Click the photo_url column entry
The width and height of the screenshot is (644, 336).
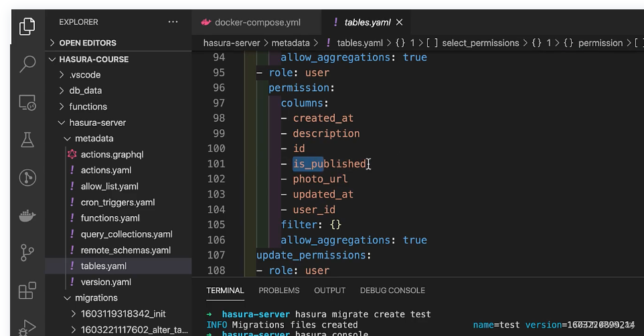click(x=320, y=179)
